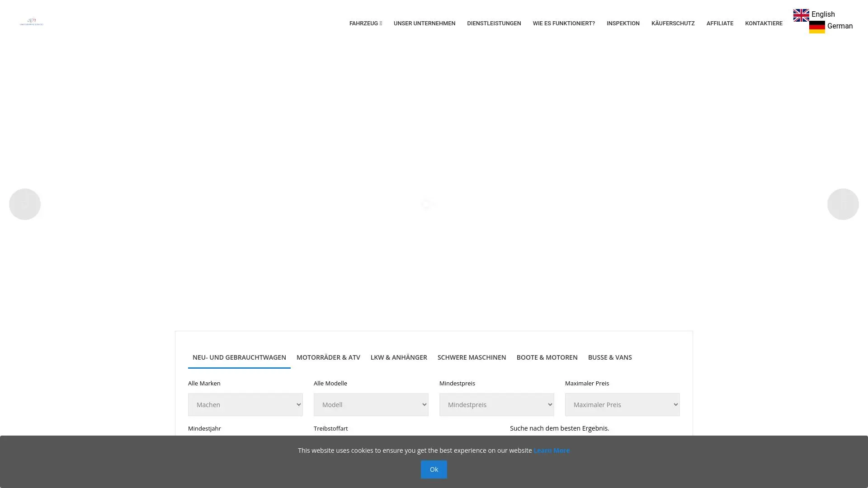This screenshot has height=488, width=868.
Task: Go to previous slide with left arrow
Action: tap(25, 204)
